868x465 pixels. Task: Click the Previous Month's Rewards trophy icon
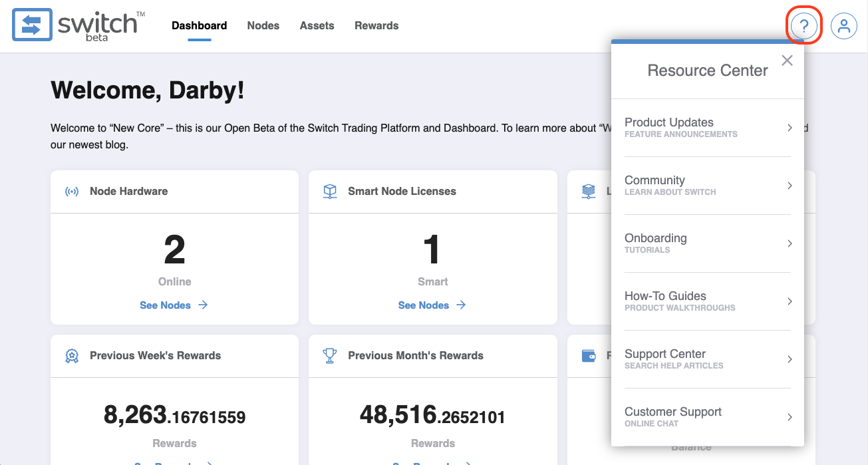tap(330, 356)
